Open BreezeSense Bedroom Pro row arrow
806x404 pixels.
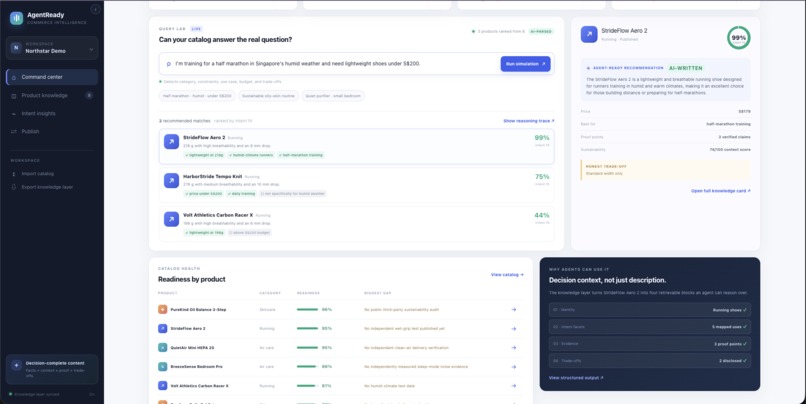pyautogui.click(x=514, y=366)
